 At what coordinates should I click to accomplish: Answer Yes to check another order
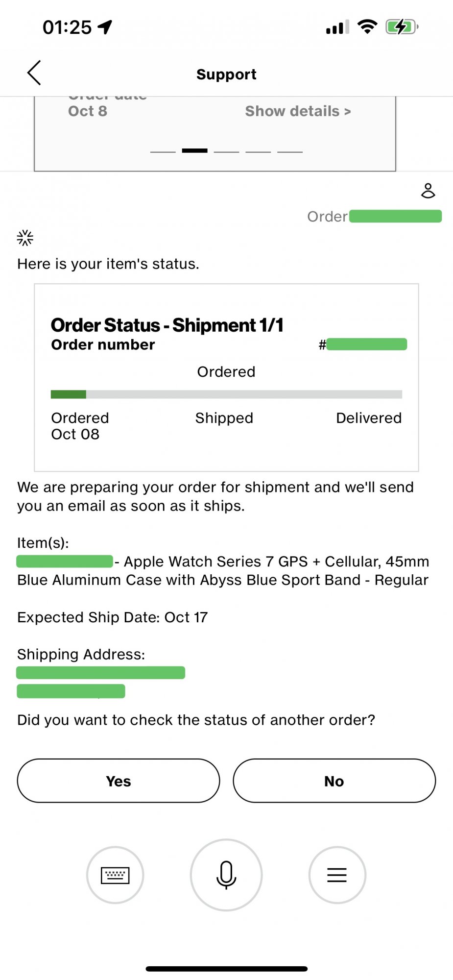(x=119, y=781)
